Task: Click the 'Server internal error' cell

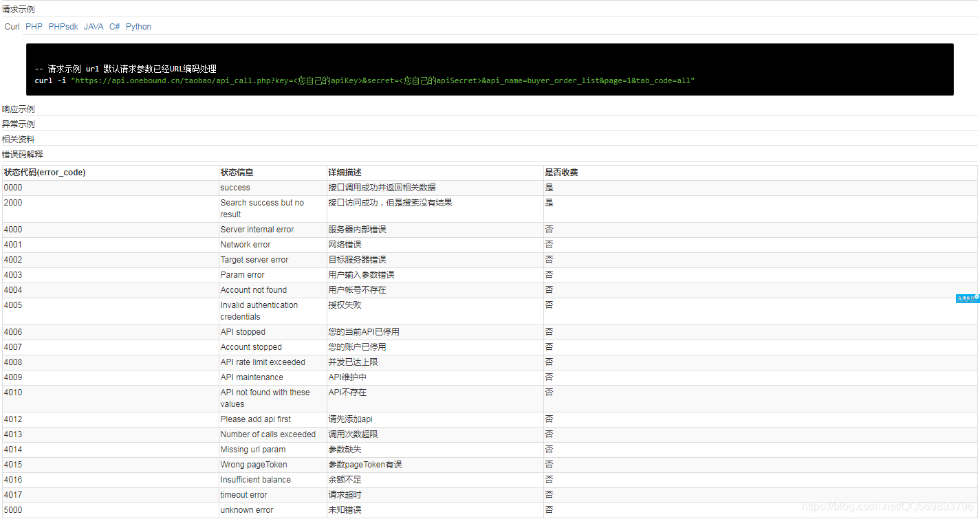Action: pos(272,230)
